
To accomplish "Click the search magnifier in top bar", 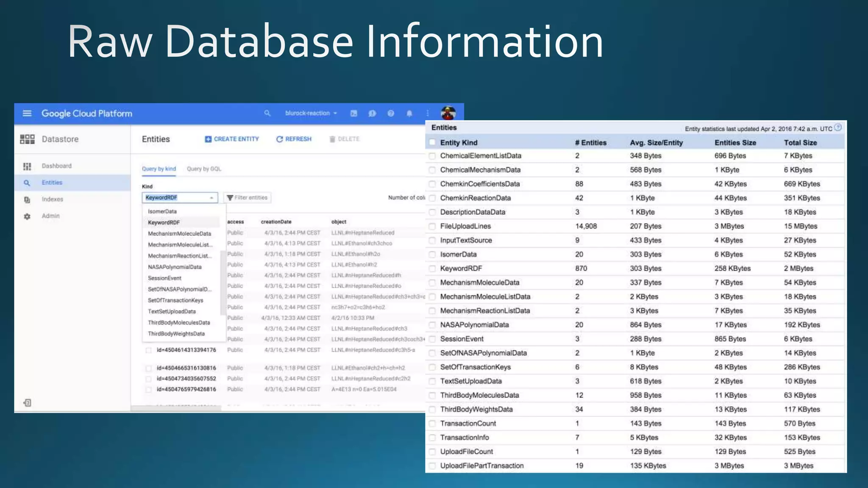I will coord(267,113).
